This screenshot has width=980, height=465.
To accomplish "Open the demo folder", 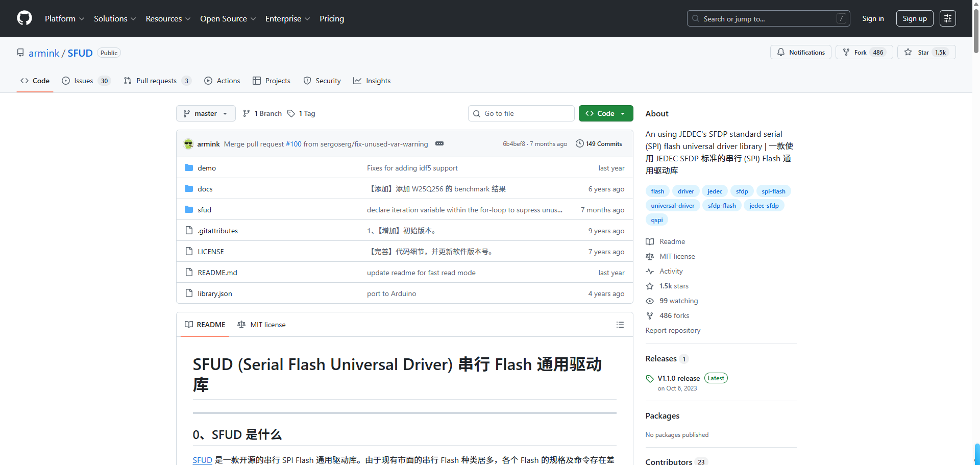I will click(207, 168).
